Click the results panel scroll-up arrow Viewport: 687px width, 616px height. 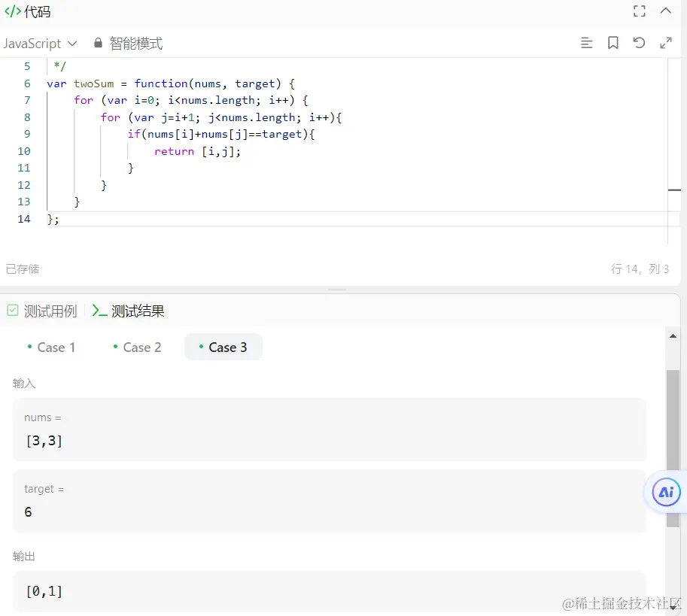(673, 336)
